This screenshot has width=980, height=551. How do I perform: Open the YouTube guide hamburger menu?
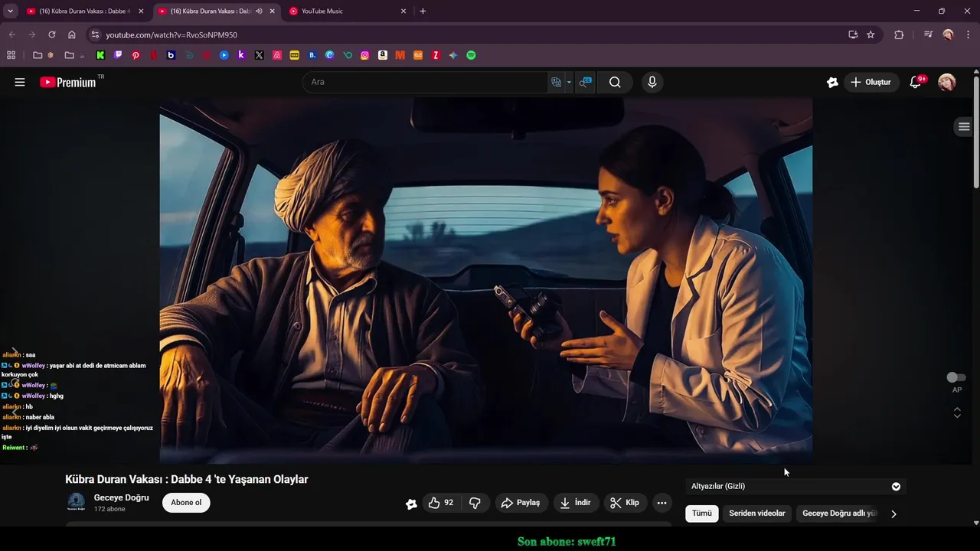20,82
